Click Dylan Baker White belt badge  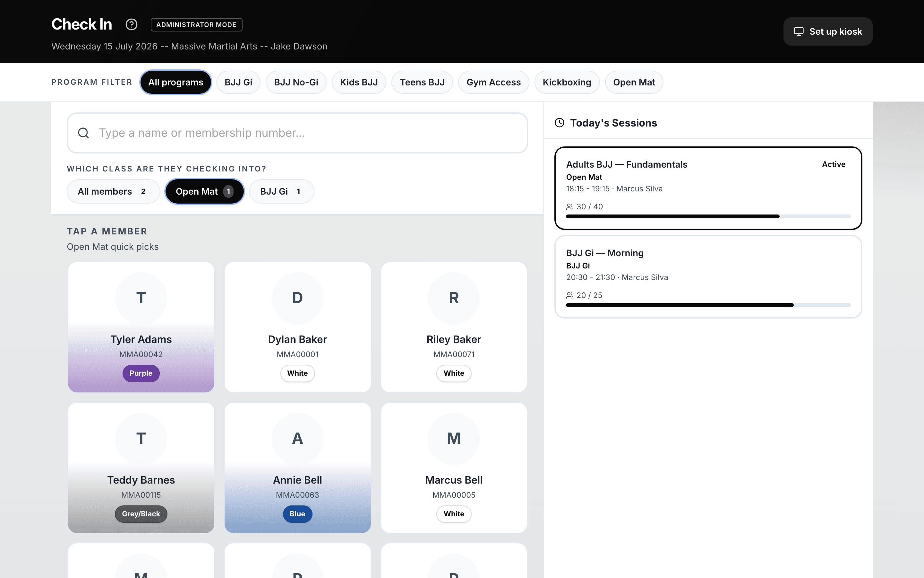tap(297, 373)
